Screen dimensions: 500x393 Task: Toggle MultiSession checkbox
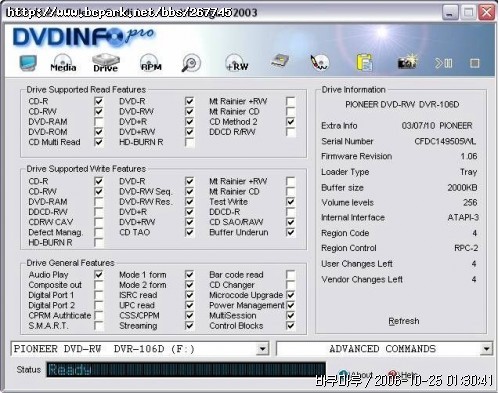click(x=291, y=315)
